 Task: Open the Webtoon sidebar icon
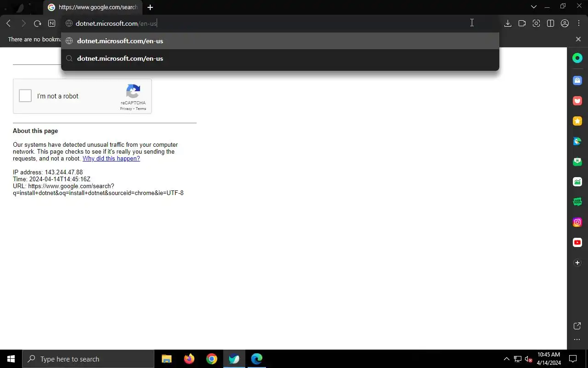tap(577, 202)
